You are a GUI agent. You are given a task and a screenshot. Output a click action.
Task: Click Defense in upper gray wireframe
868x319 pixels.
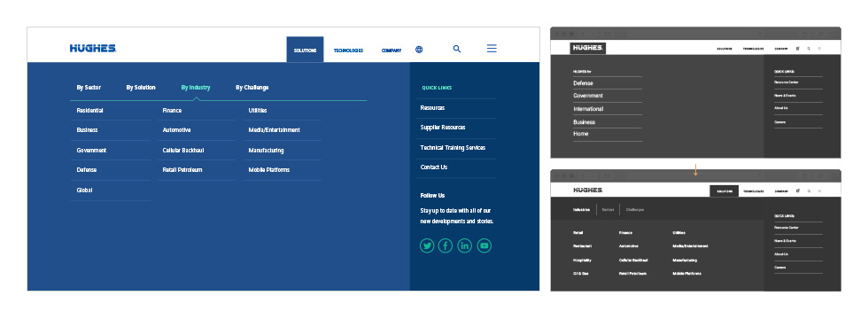point(583,83)
